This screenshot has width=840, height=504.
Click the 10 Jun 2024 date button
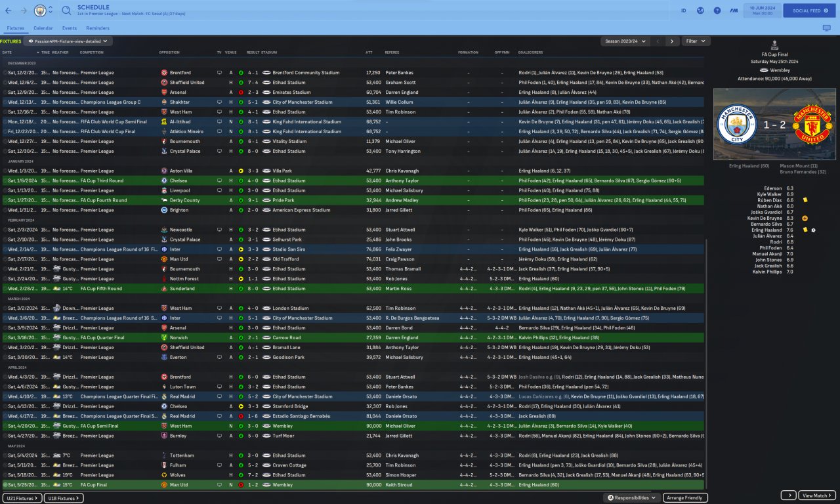(761, 10)
